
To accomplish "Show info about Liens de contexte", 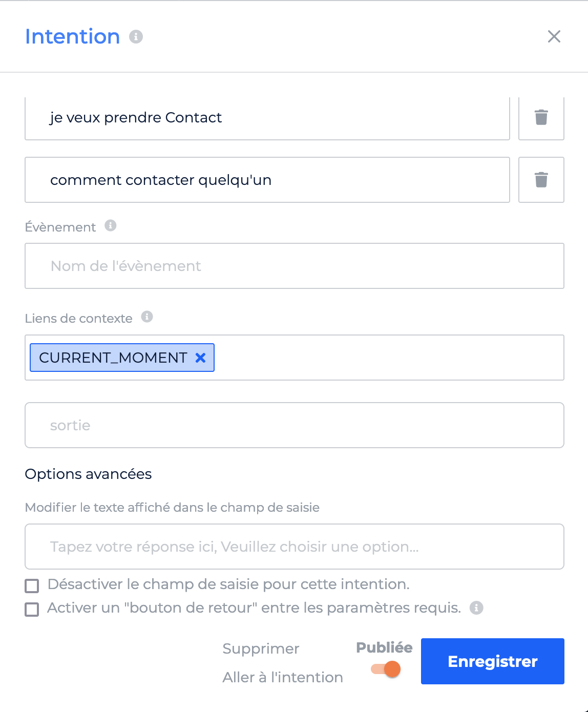I will pyautogui.click(x=147, y=317).
